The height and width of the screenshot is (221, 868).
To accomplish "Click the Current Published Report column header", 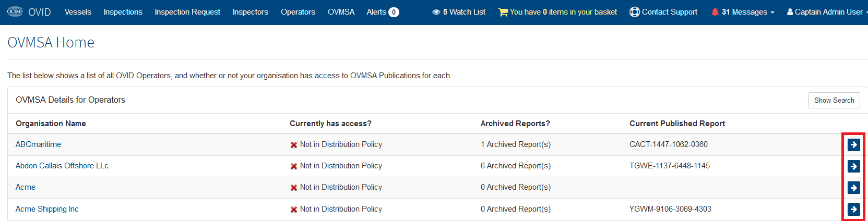I will click(x=677, y=124).
